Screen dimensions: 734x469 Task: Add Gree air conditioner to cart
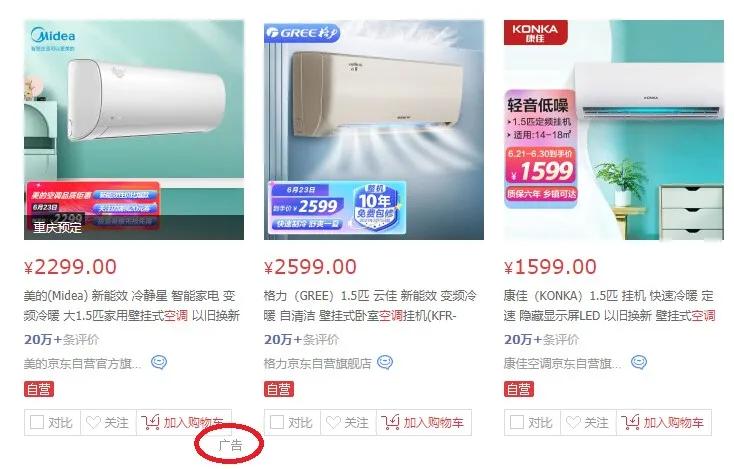pyautogui.click(x=423, y=423)
